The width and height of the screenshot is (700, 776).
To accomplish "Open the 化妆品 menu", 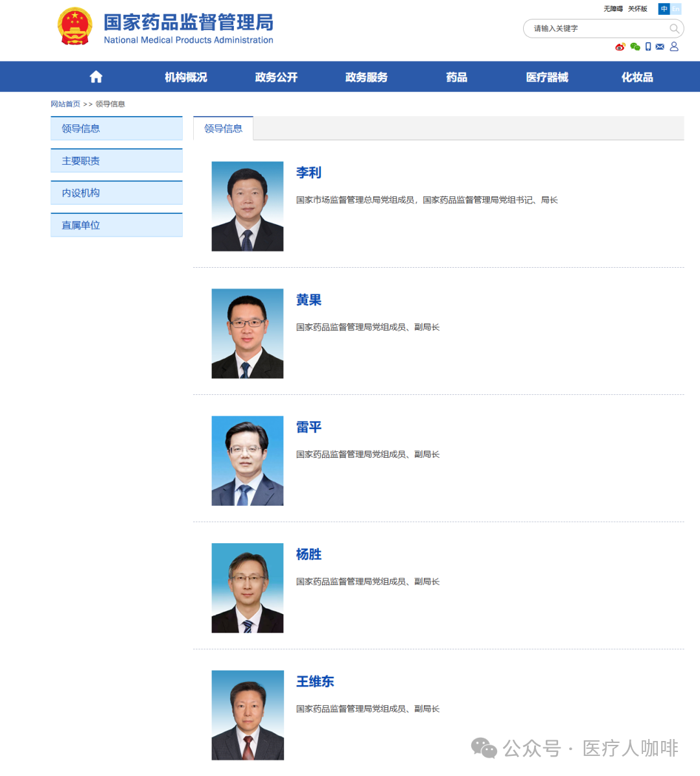I will pos(636,76).
